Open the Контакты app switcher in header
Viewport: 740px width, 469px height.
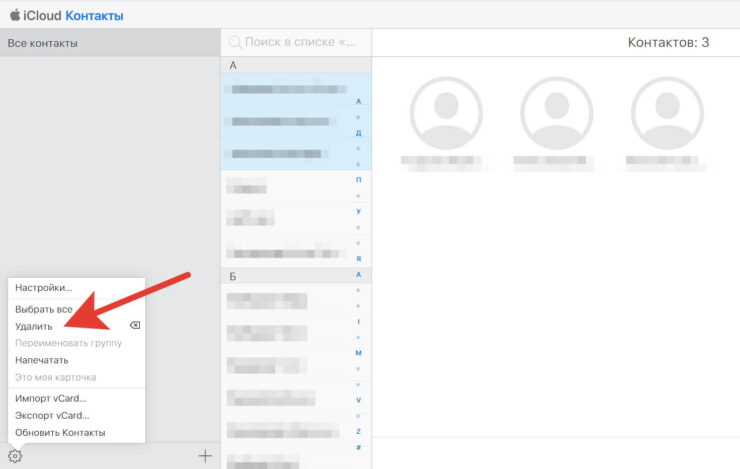(x=94, y=15)
